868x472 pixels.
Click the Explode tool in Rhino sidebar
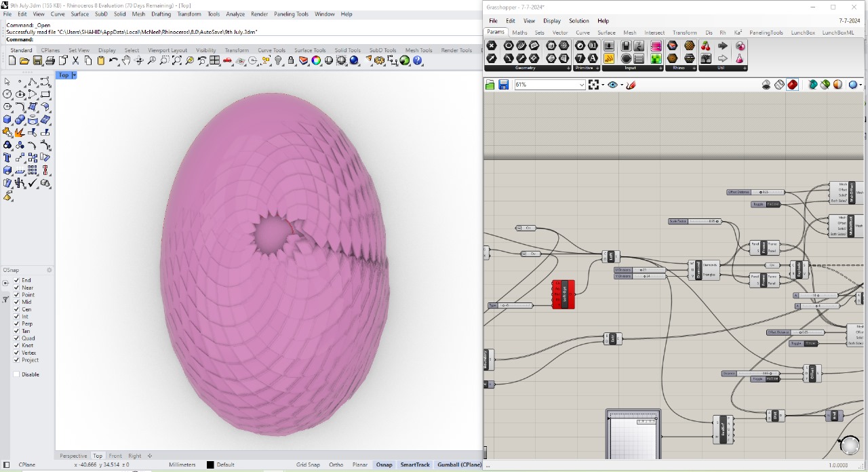[x=19, y=133]
